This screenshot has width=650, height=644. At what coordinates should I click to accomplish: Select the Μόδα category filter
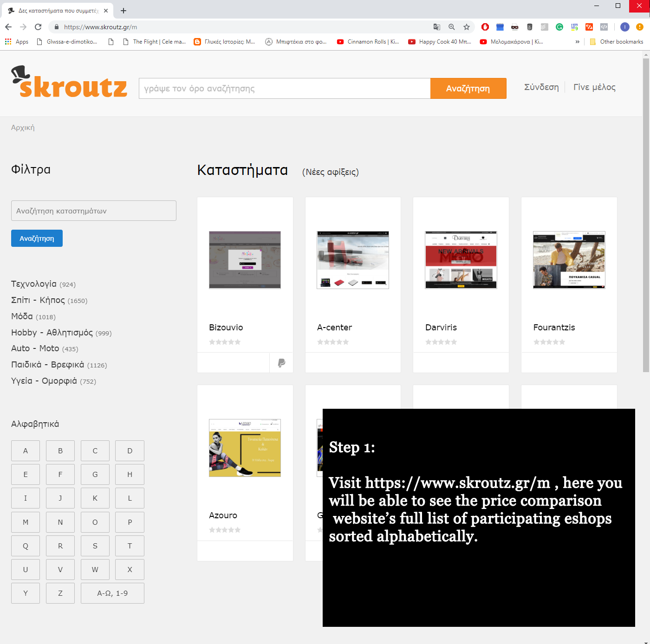(x=22, y=316)
